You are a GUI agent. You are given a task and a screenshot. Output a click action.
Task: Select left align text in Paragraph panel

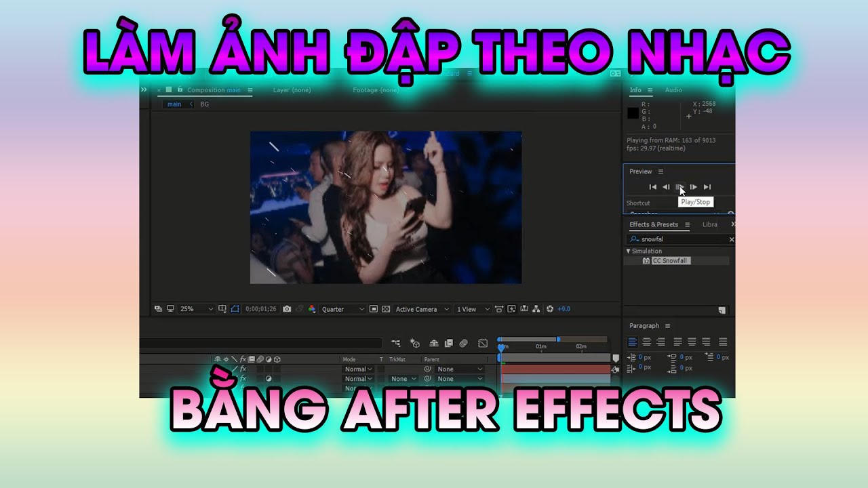[x=633, y=342]
